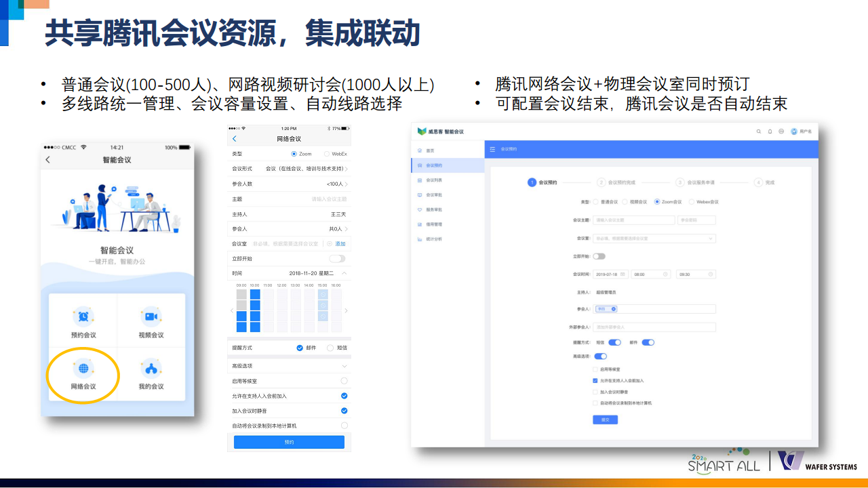The width and height of the screenshot is (868, 488).
Task: Open web 会议室 dropdown
Action: coord(654,239)
